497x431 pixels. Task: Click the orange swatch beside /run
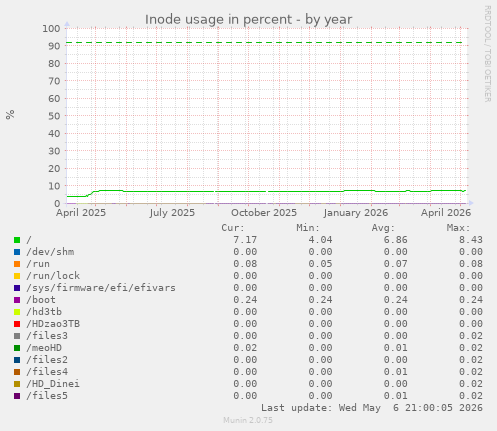pos(17,264)
